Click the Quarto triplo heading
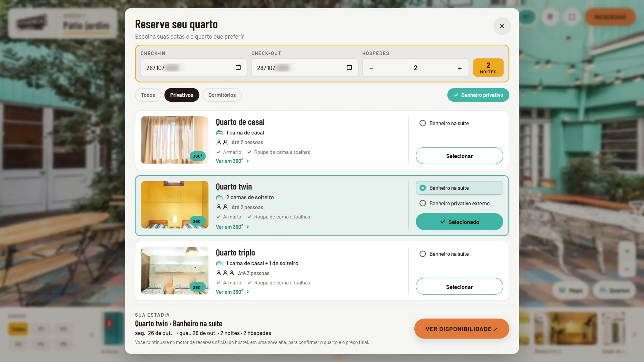The image size is (644, 362). 235,253
